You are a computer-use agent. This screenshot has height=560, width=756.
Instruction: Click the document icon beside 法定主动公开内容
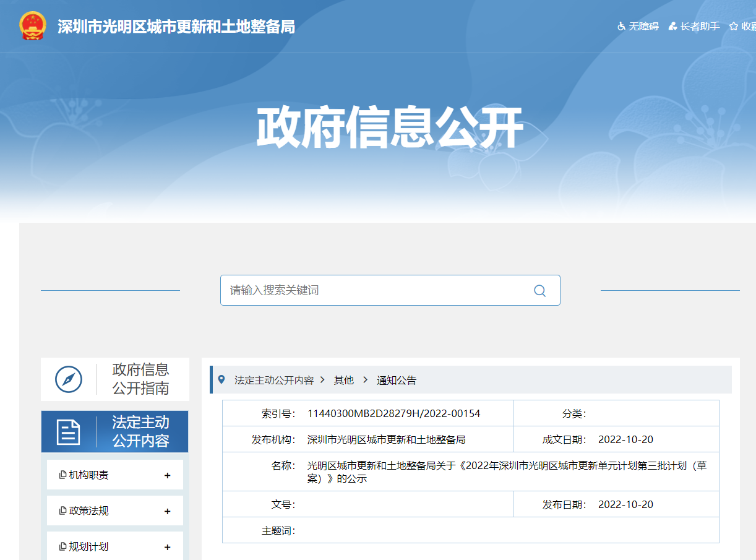coord(69,432)
